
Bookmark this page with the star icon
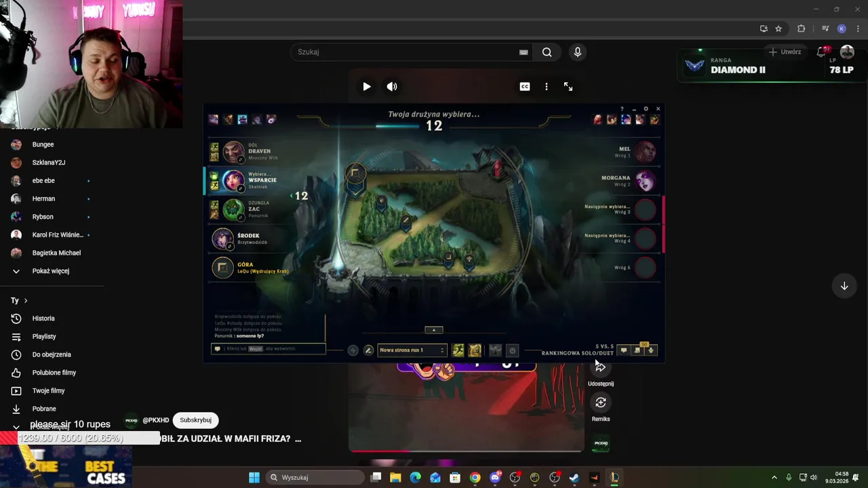(x=778, y=28)
